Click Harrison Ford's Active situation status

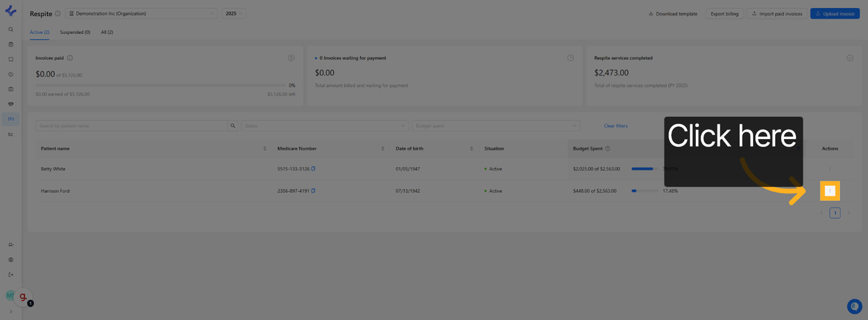coord(493,191)
